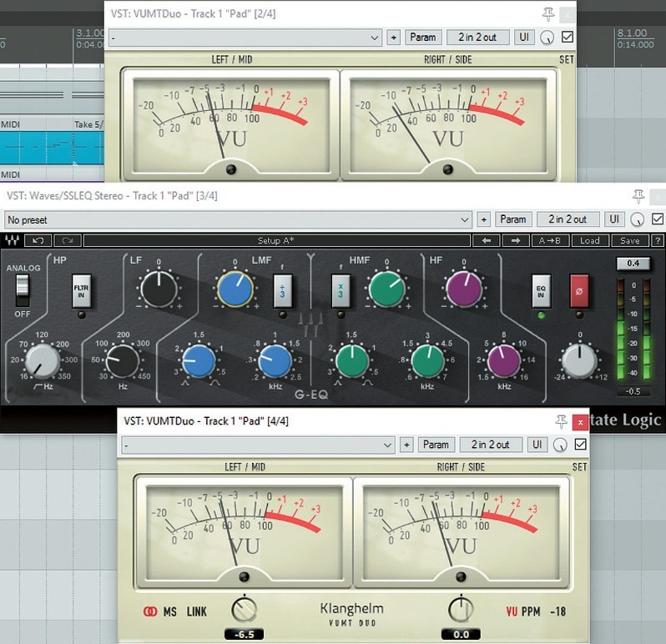Add preset with + in SSLEQ window
The height and width of the screenshot is (644, 666).
point(484,219)
